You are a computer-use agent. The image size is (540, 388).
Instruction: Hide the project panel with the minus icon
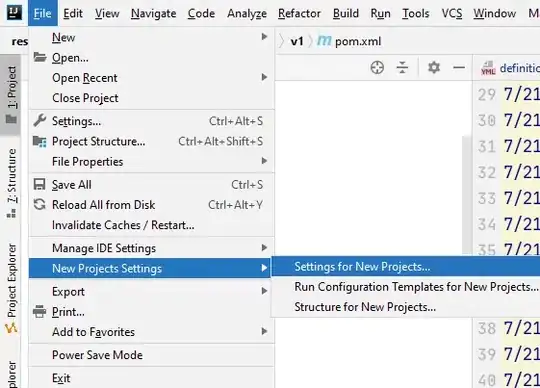459,68
